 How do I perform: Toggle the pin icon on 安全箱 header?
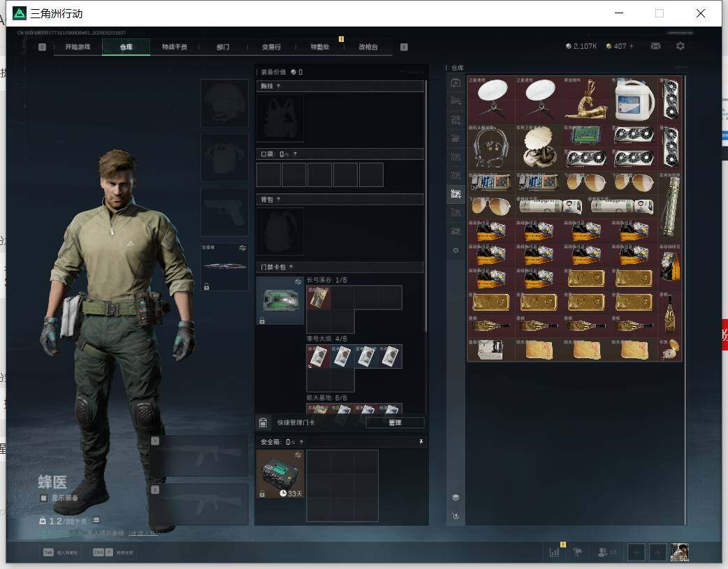[x=421, y=442]
